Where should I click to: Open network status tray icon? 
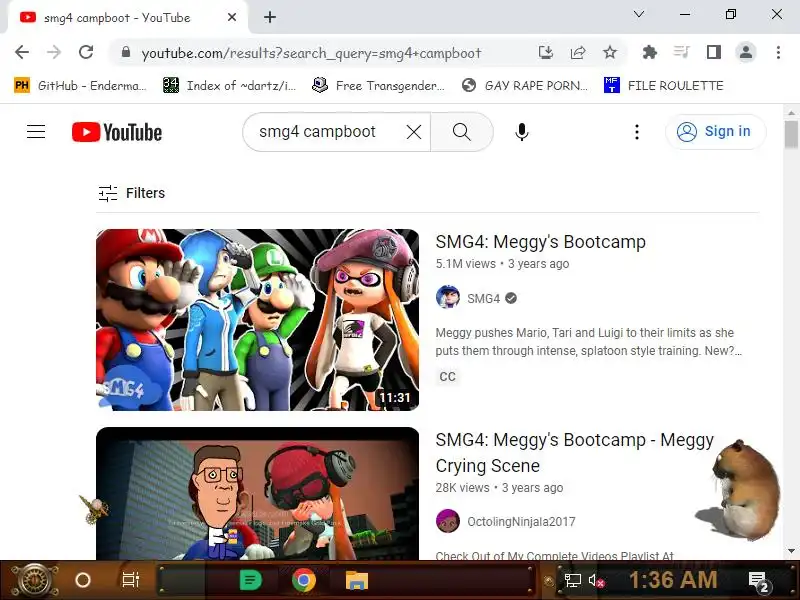pos(572,581)
